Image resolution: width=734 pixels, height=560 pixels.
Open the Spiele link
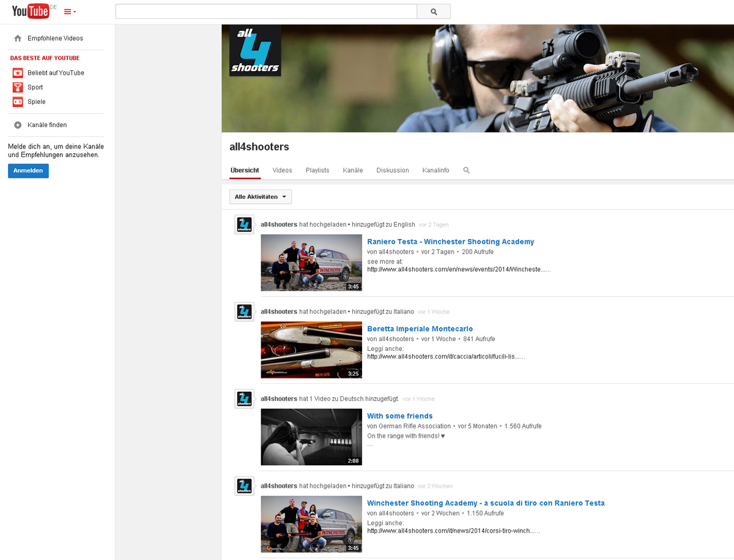click(x=37, y=102)
